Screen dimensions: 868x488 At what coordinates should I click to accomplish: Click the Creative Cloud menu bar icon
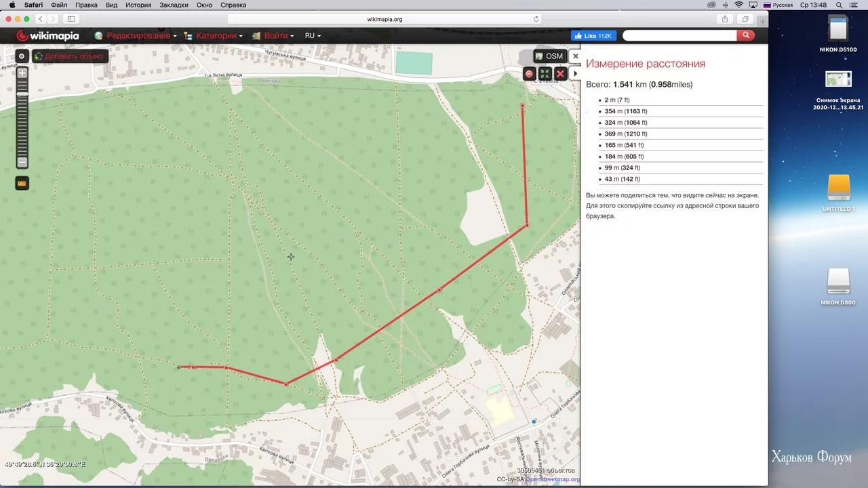pyautogui.click(x=711, y=5)
